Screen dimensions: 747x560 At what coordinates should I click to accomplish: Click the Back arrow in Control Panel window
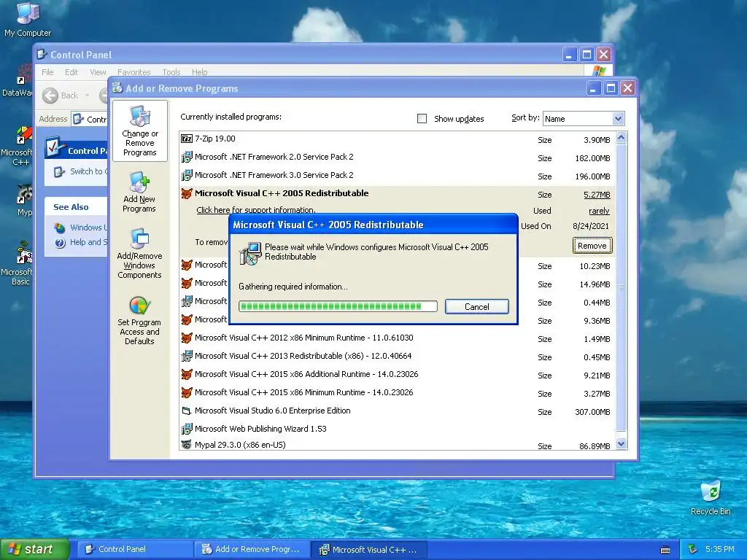click(x=50, y=96)
